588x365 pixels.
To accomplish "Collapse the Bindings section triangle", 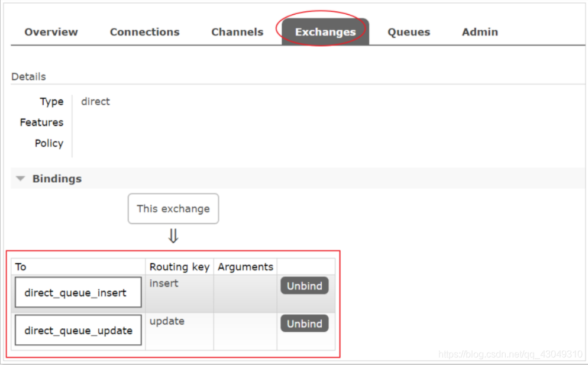I will 21,179.
